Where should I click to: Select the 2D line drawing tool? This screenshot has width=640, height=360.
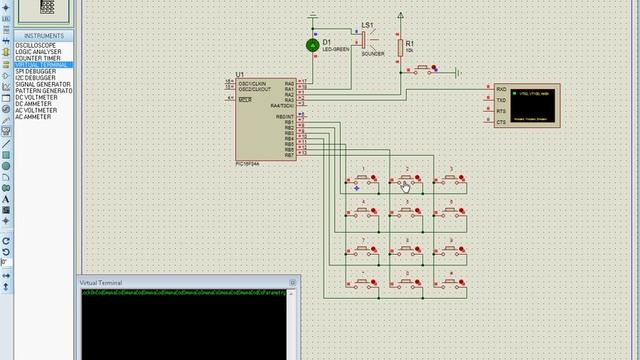click(x=6, y=144)
